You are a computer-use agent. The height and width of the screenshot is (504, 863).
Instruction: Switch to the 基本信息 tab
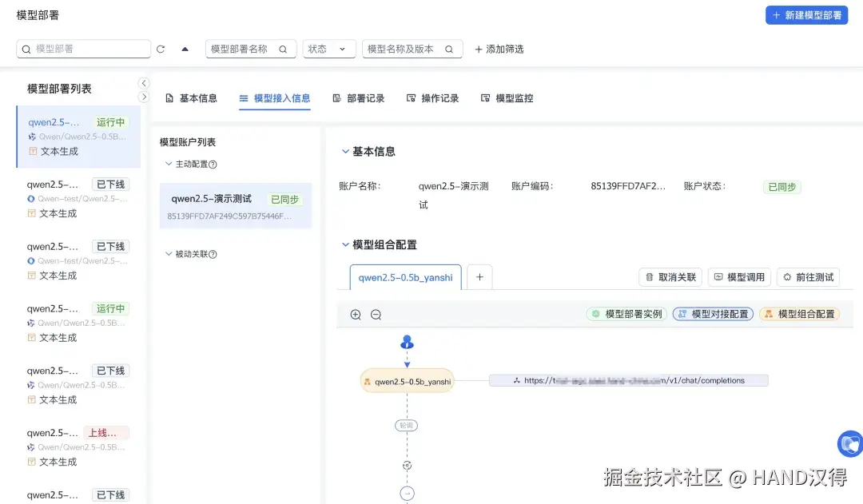point(192,98)
